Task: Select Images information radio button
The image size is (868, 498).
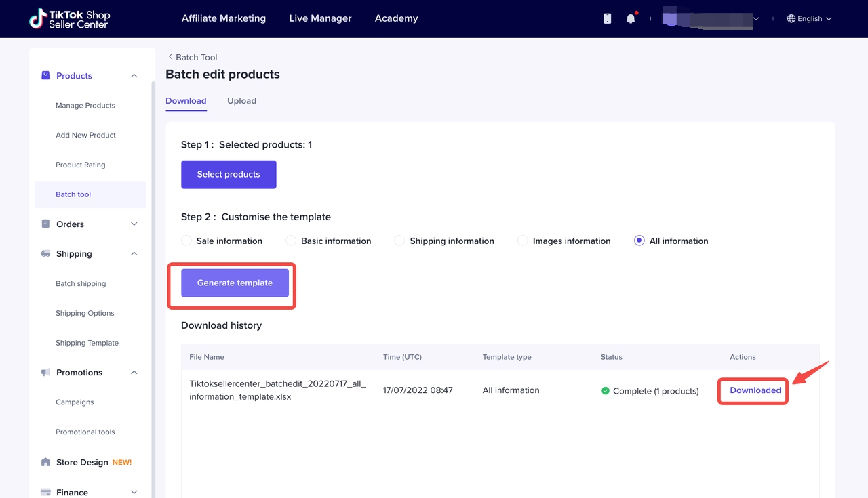Action: [523, 241]
